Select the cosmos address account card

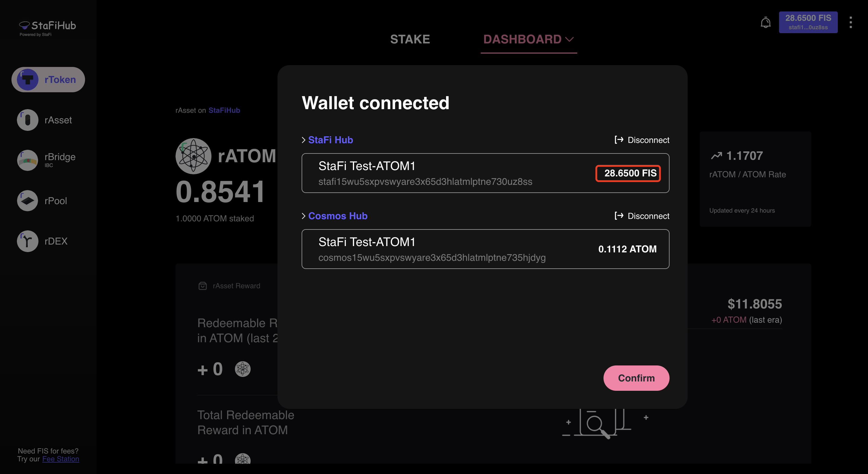click(485, 249)
